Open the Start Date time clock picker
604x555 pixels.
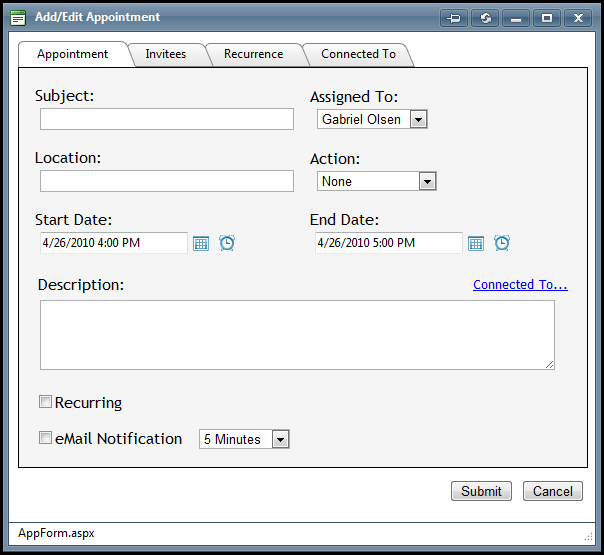point(227,243)
